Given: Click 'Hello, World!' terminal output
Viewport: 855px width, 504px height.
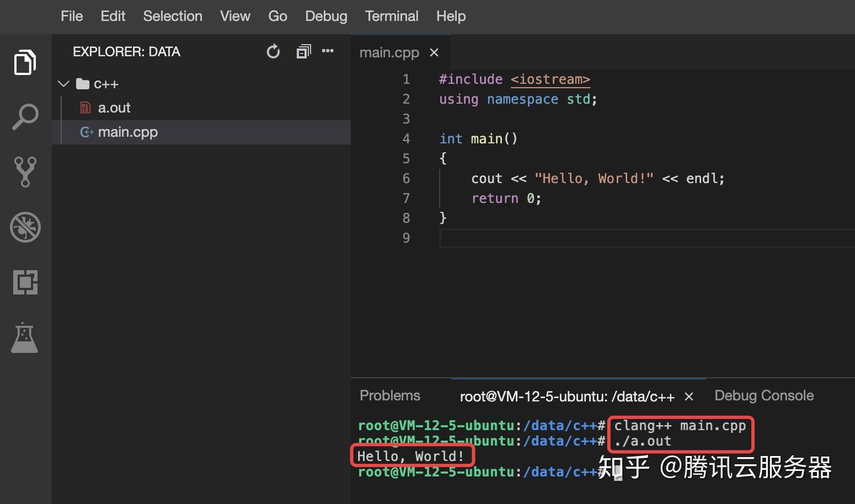Looking at the screenshot, I should coord(411,457).
